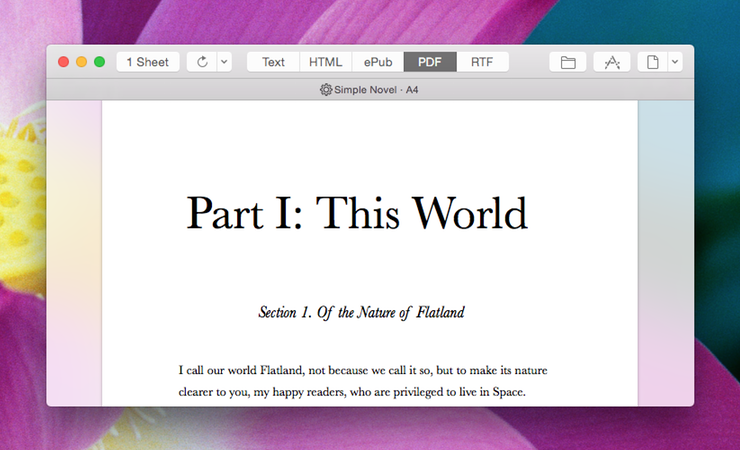Select the RTF export format tab

pyautogui.click(x=482, y=62)
